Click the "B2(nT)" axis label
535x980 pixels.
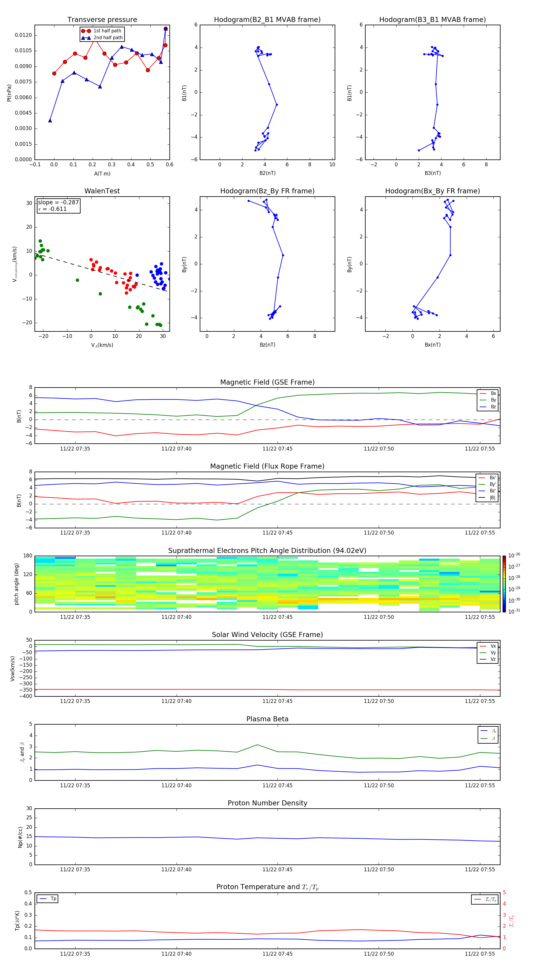pos(267,173)
